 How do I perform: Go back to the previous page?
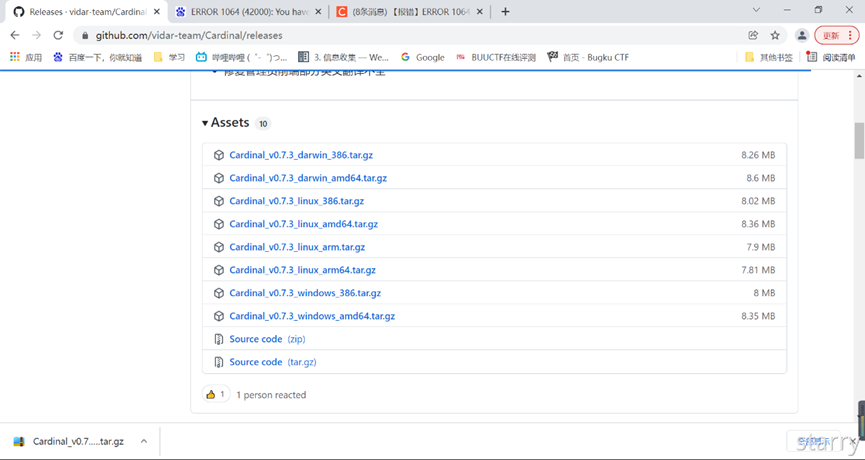point(15,35)
